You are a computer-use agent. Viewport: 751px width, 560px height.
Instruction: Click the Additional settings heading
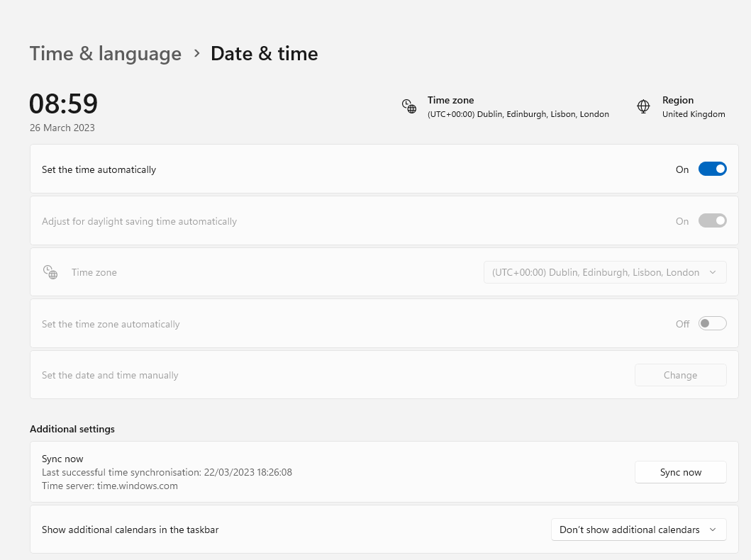point(72,429)
